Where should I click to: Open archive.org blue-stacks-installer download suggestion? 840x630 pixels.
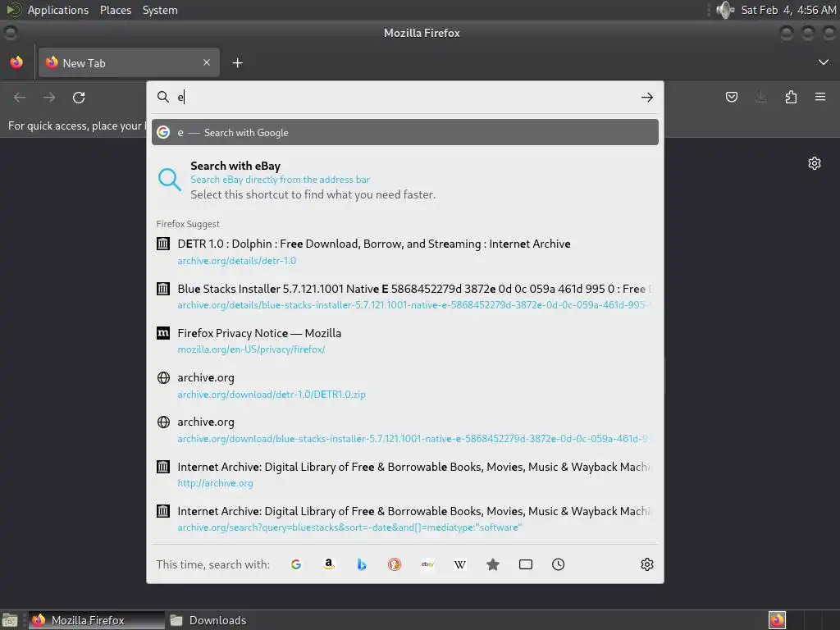tap(405, 430)
